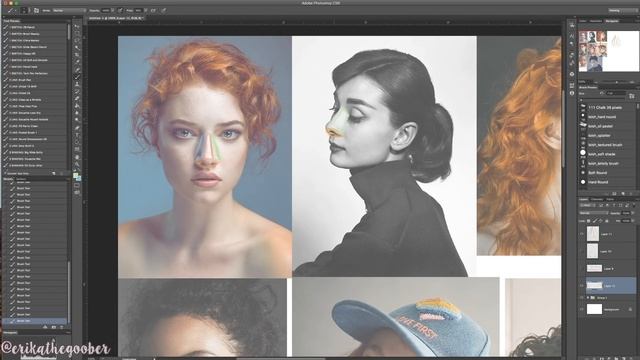Select Layer 9 in Layers panel
Image resolution: width=640 pixels, height=360 pixels.
click(608, 269)
